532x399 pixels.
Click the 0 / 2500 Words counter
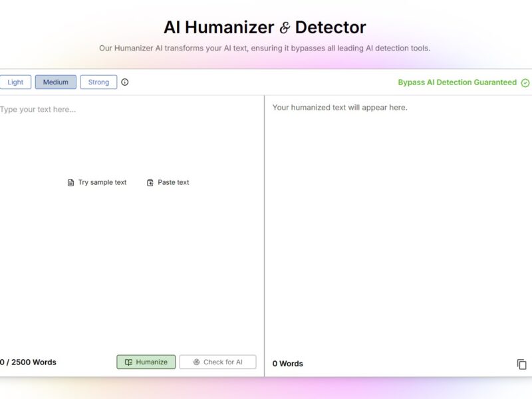point(28,362)
